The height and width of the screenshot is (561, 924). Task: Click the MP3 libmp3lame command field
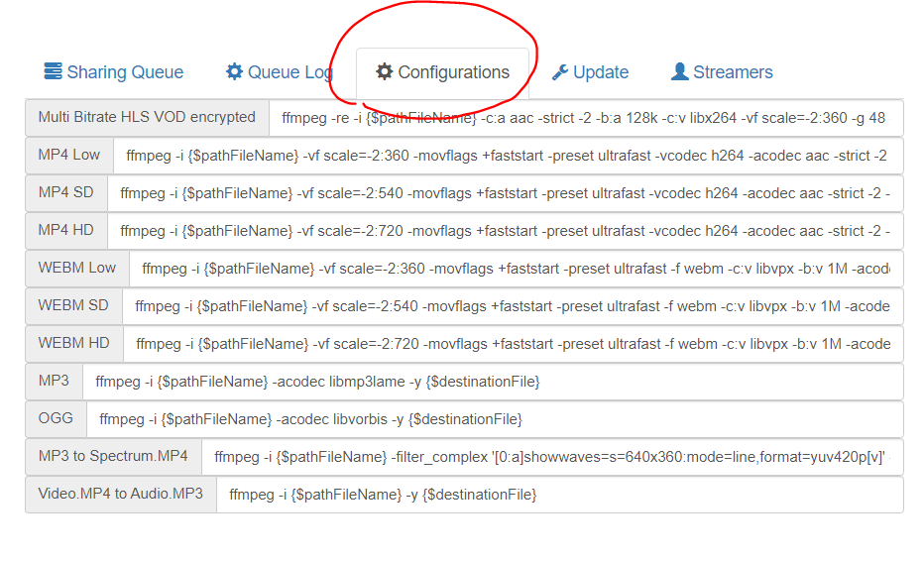point(494,382)
